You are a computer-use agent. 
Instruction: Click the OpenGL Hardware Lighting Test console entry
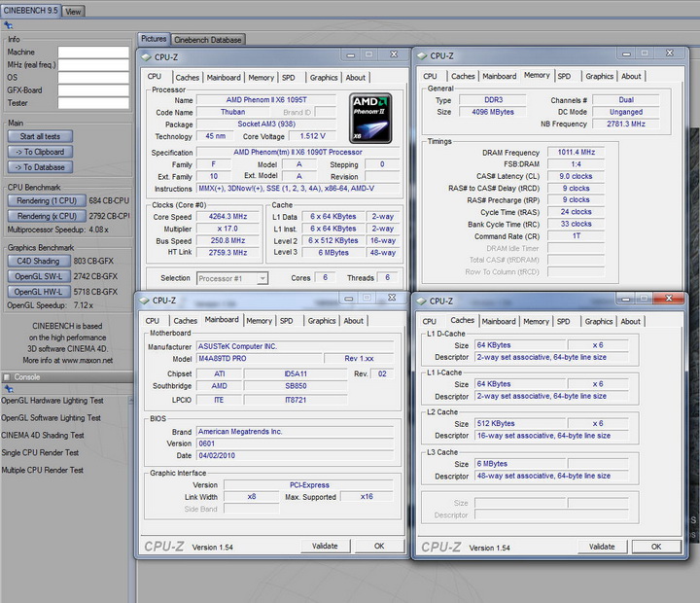(x=52, y=401)
